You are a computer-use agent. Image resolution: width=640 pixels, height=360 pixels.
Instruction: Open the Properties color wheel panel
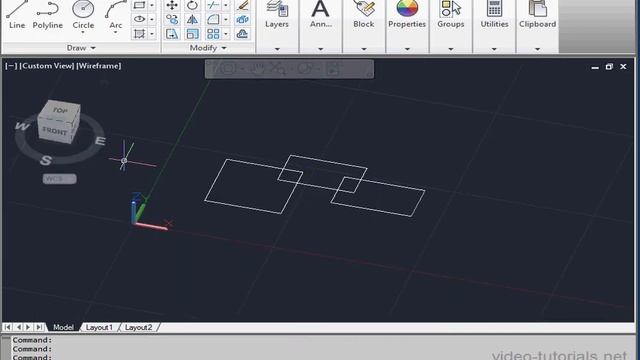point(407,9)
